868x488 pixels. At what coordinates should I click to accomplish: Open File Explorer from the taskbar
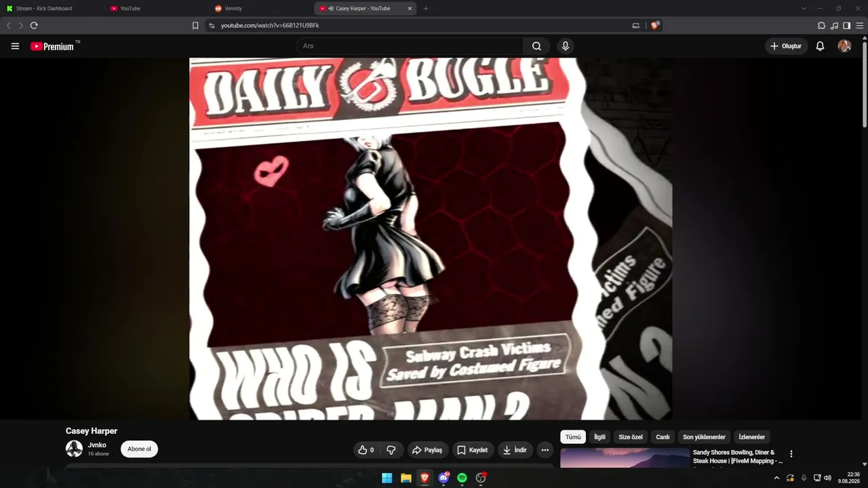pyautogui.click(x=406, y=478)
